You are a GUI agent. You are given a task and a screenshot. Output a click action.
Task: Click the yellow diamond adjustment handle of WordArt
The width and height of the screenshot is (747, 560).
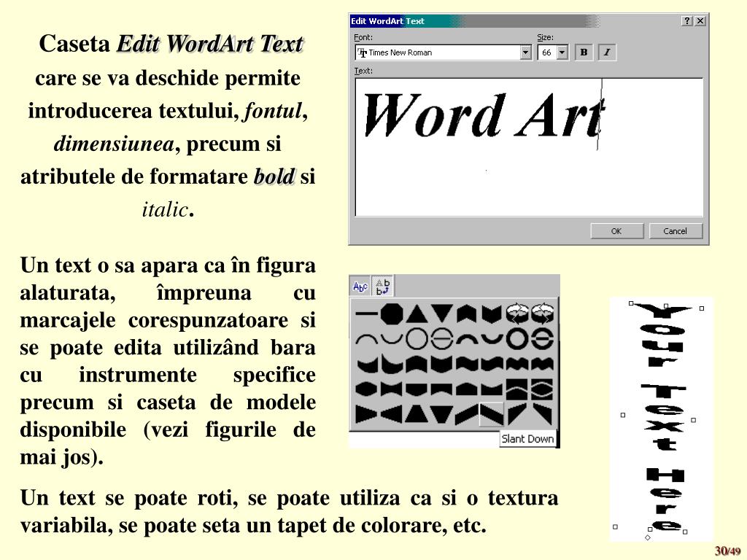click(648, 537)
